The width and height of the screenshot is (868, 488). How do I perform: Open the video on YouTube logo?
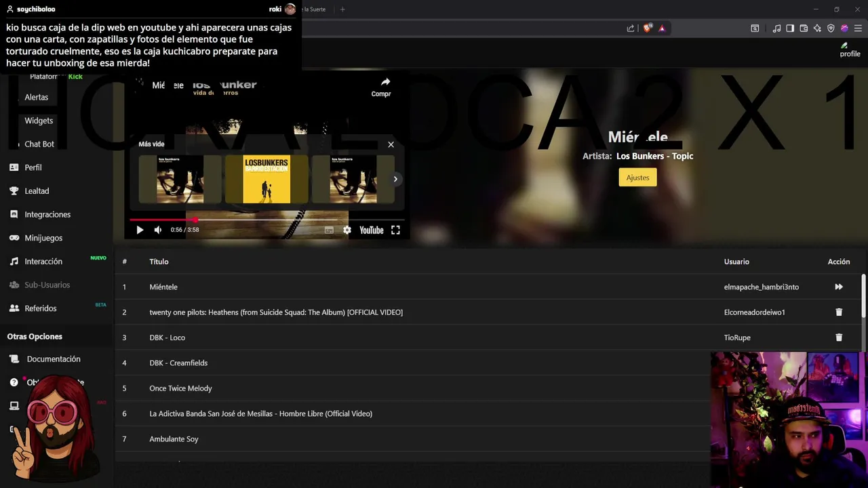371,230
